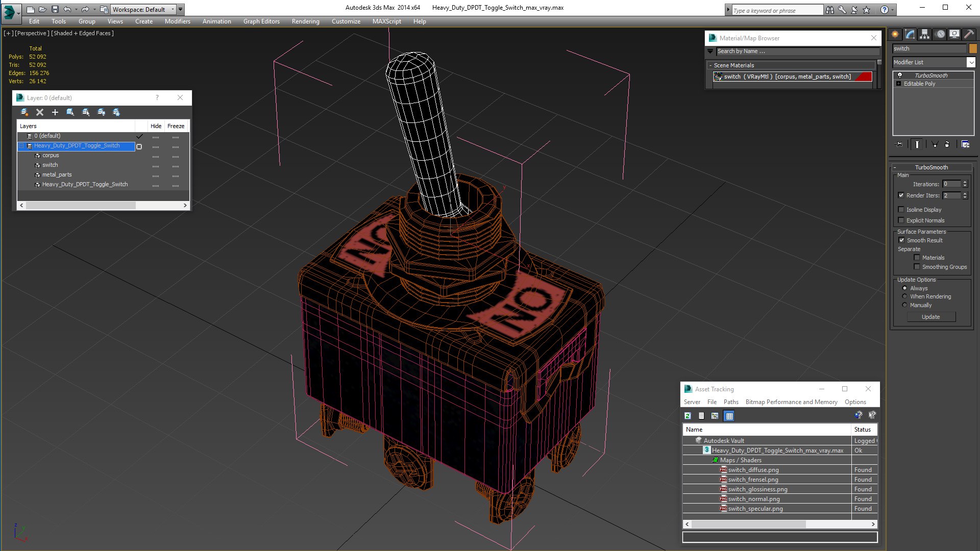Open Graph Editors menu
The width and height of the screenshot is (980, 551).
261,21
